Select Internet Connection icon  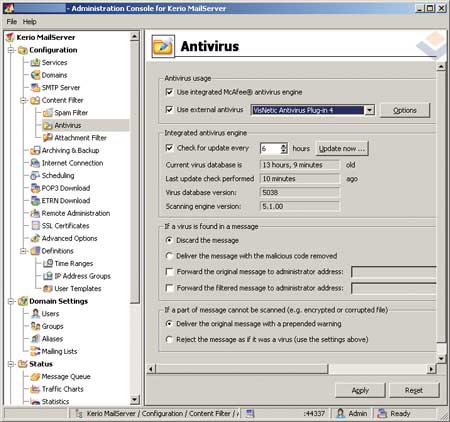(35, 163)
